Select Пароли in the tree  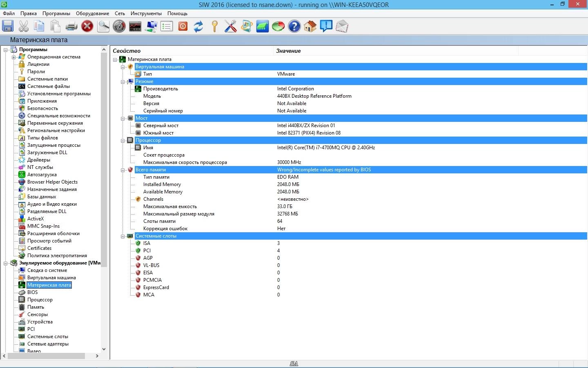tap(36, 72)
